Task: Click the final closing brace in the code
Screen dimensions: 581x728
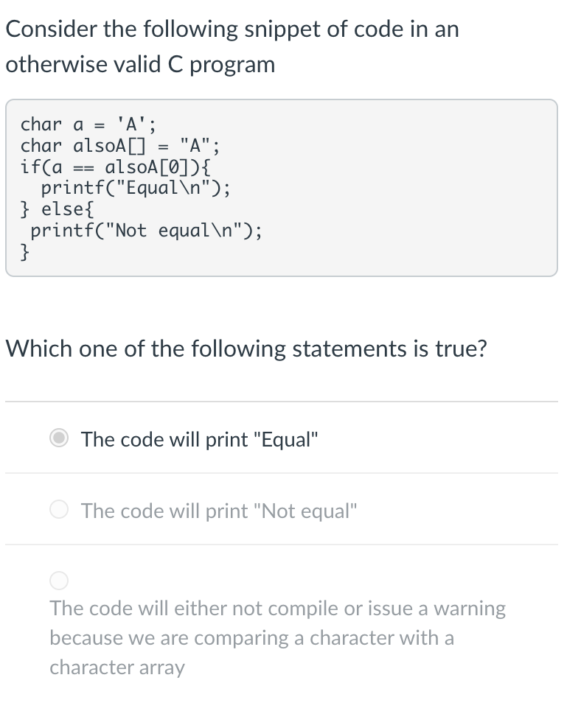Action: pyautogui.click(x=24, y=252)
